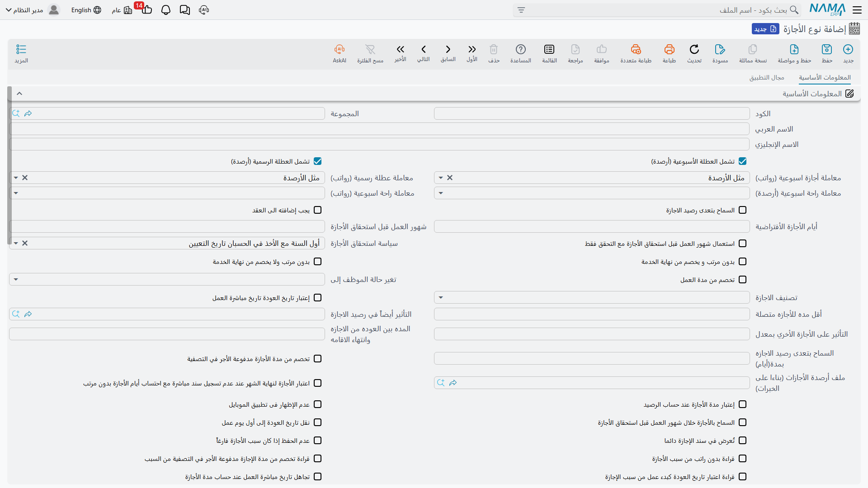Click مسح الفلترة (Clear filter) icon
This screenshot has height=488, width=868.
370,49
